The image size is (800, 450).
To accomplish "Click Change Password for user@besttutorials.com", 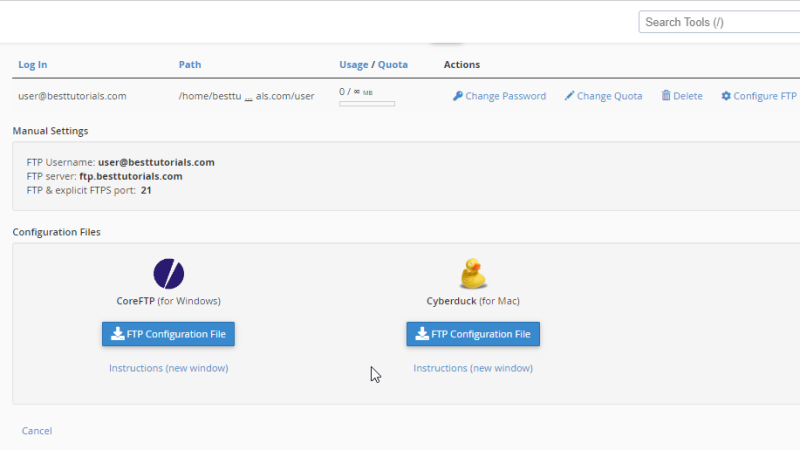I will pyautogui.click(x=499, y=96).
